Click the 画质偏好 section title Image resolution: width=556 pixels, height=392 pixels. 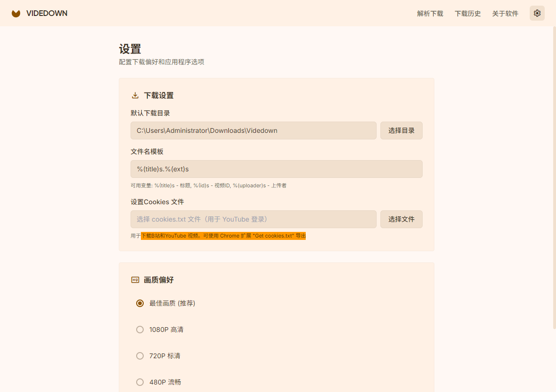[x=159, y=280]
